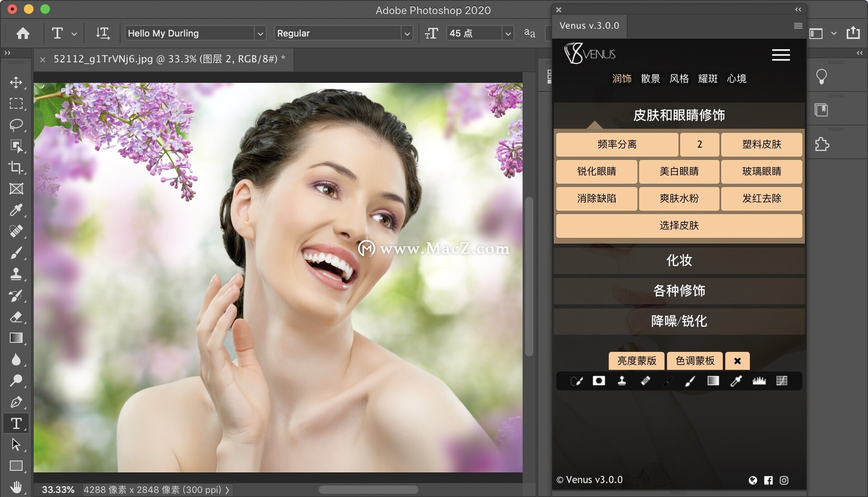Expand the 化妆 section
This screenshot has height=497, width=868.
pos(679,260)
